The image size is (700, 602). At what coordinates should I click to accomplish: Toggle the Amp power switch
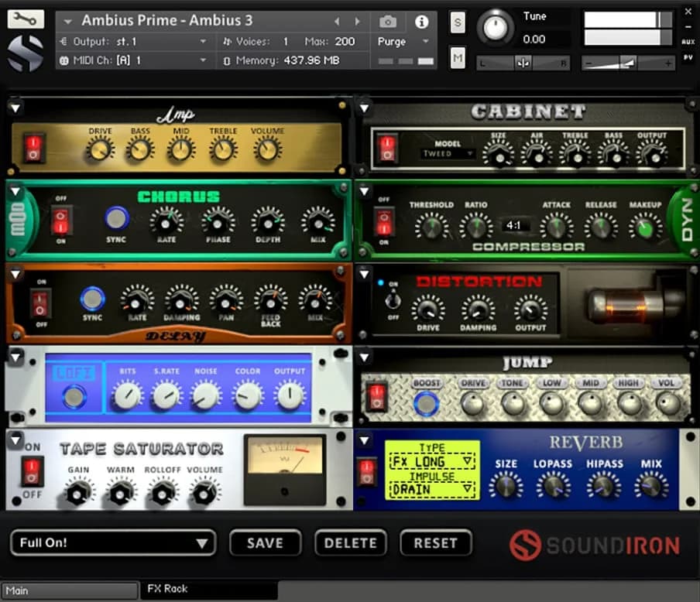coord(33,146)
